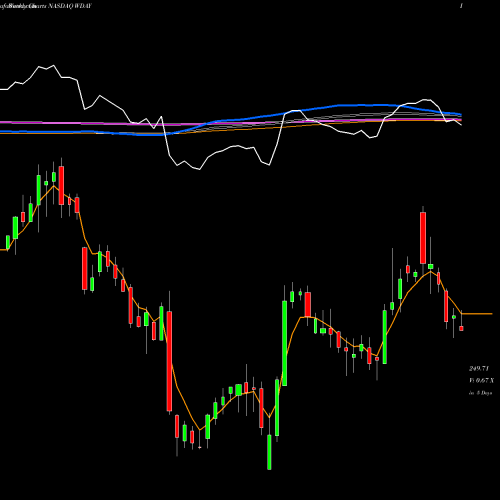This screenshot has width=500, height=500.
Task: Select the tall red candle at right peak
Action: tap(423, 238)
